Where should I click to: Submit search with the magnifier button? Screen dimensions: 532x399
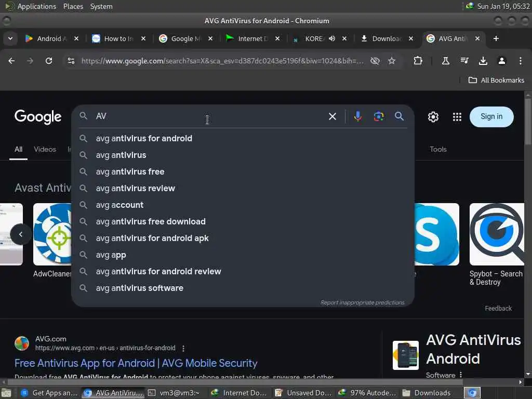400,116
